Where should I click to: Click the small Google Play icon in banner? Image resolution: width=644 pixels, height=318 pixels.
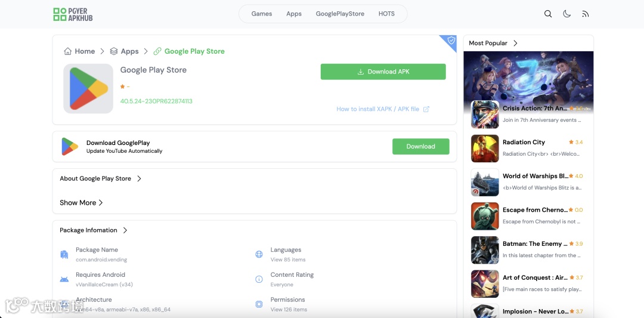(70, 146)
